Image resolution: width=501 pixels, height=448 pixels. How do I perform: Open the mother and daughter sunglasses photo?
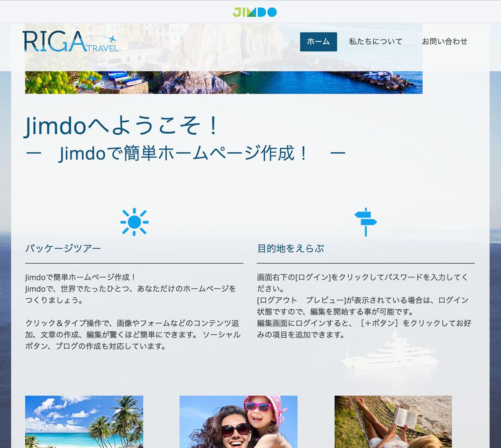[x=238, y=421]
